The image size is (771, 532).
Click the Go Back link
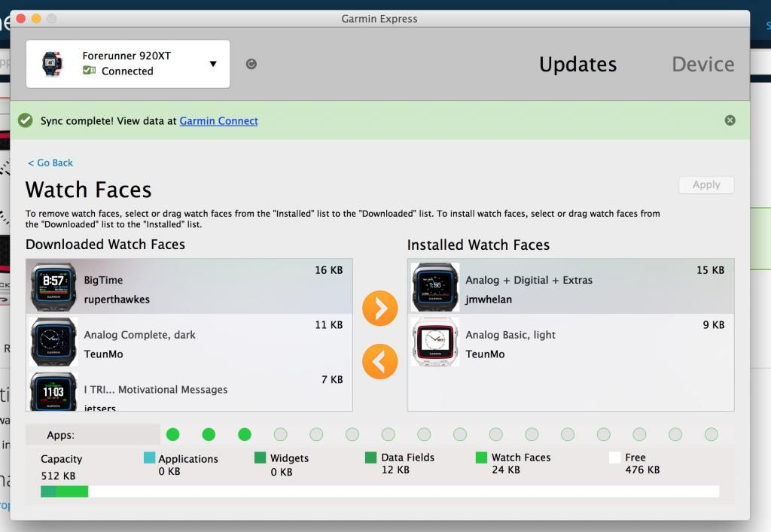tap(50, 163)
